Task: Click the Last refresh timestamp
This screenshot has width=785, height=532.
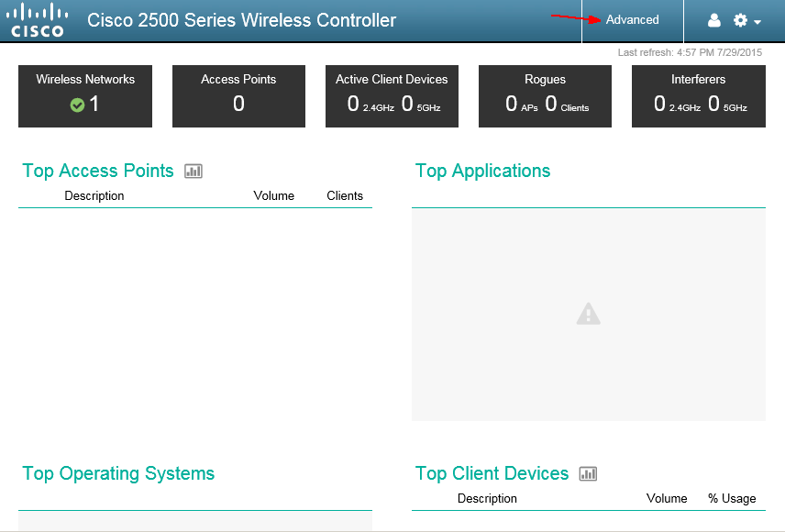Action: pyautogui.click(x=690, y=52)
